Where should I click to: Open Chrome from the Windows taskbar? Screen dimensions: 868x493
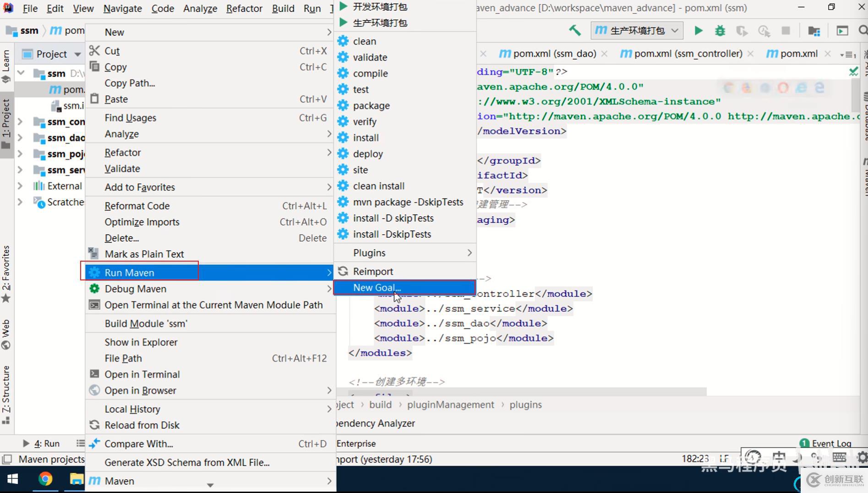(x=45, y=479)
